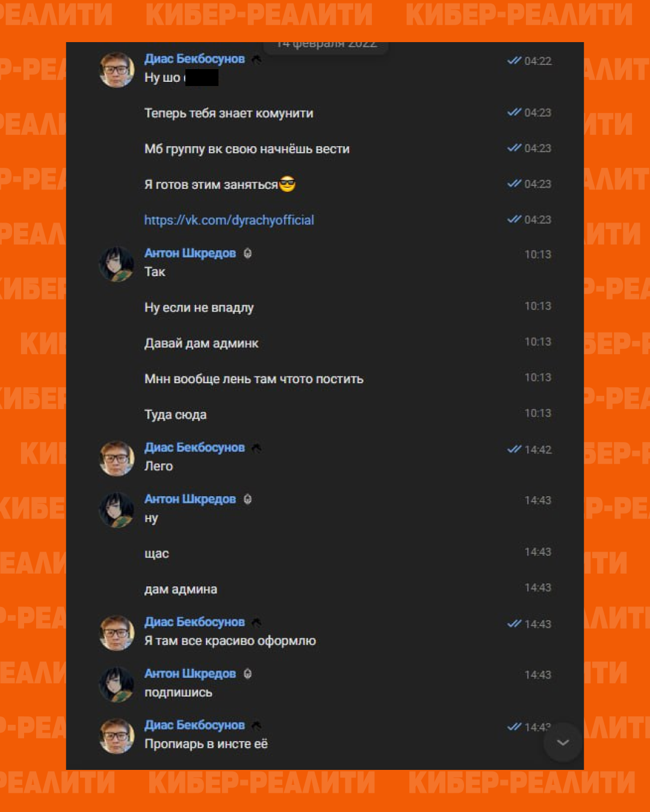Click Антон Шкредов avatar beside 'Так'
Viewport: 650px width, 812px height.
coord(117,264)
